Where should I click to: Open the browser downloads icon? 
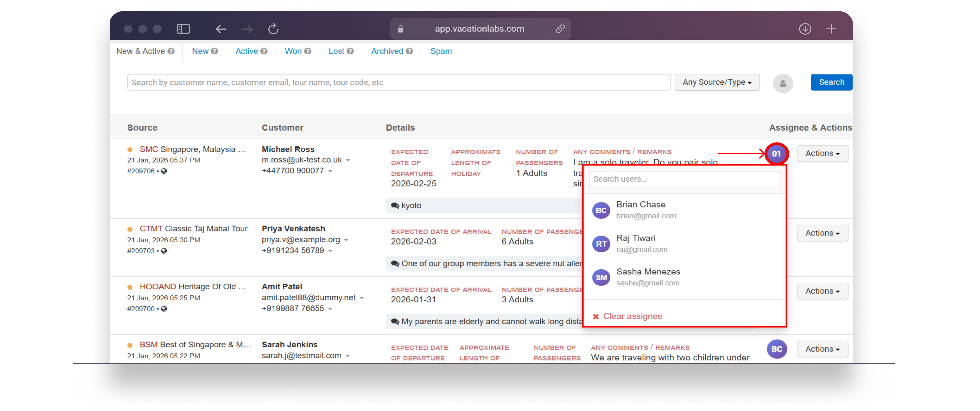pyautogui.click(x=805, y=29)
